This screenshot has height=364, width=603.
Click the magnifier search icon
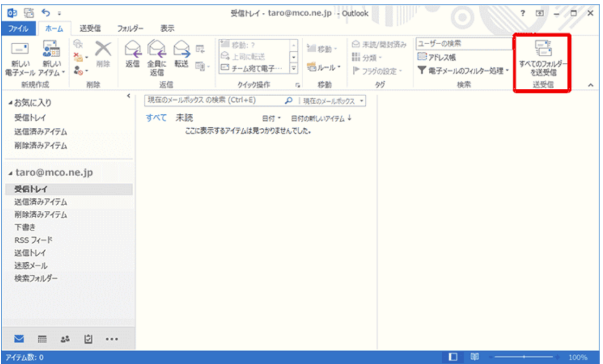(289, 101)
